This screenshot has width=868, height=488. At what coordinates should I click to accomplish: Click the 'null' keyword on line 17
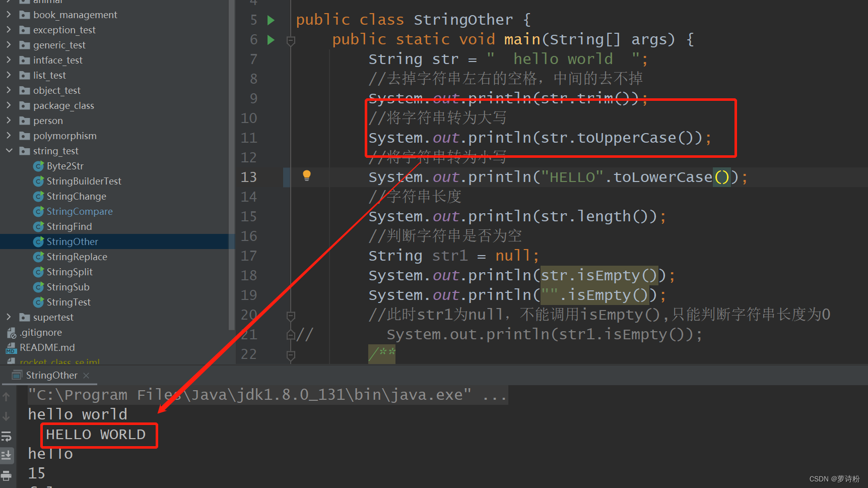(513, 256)
